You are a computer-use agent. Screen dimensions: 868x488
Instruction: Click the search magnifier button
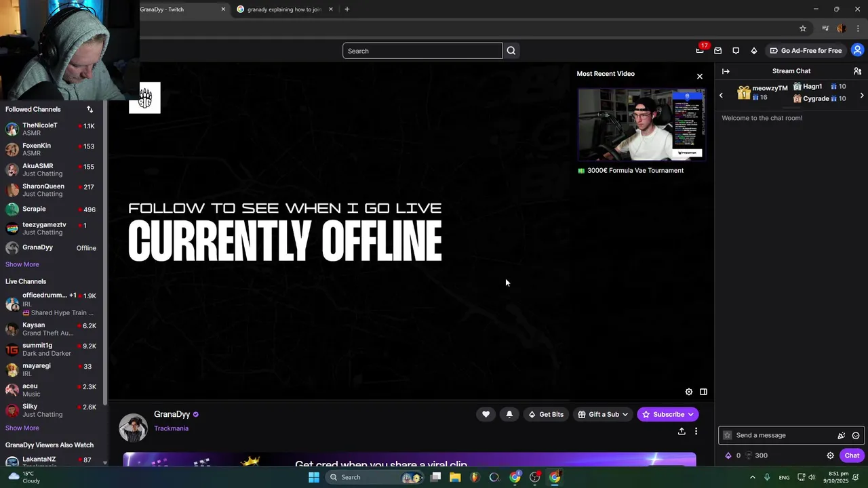point(511,51)
